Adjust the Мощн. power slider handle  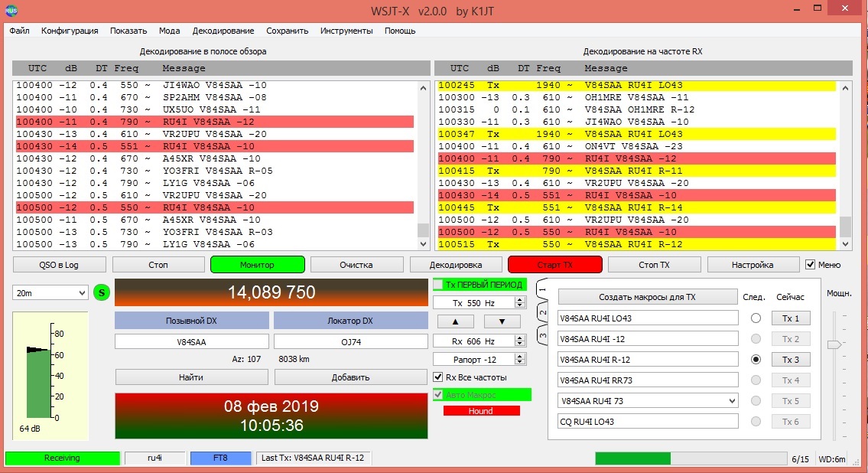(x=834, y=345)
